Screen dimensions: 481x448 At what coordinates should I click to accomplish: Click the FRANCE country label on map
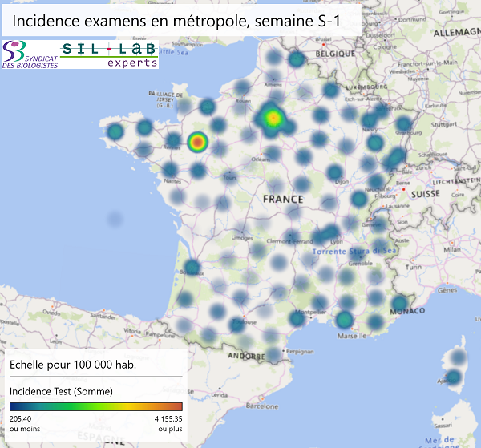(x=285, y=199)
